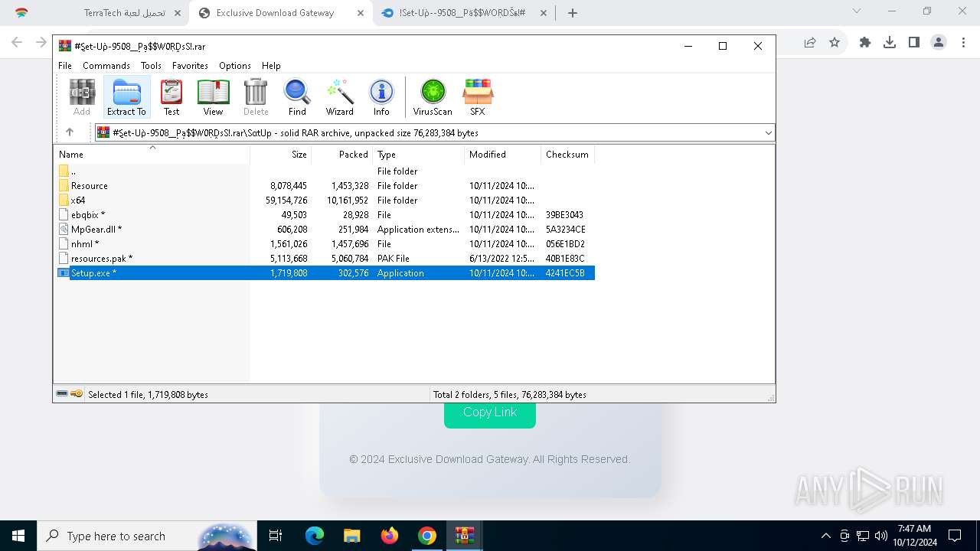
Task: Bookmark this page with the star icon
Action: coord(835,43)
